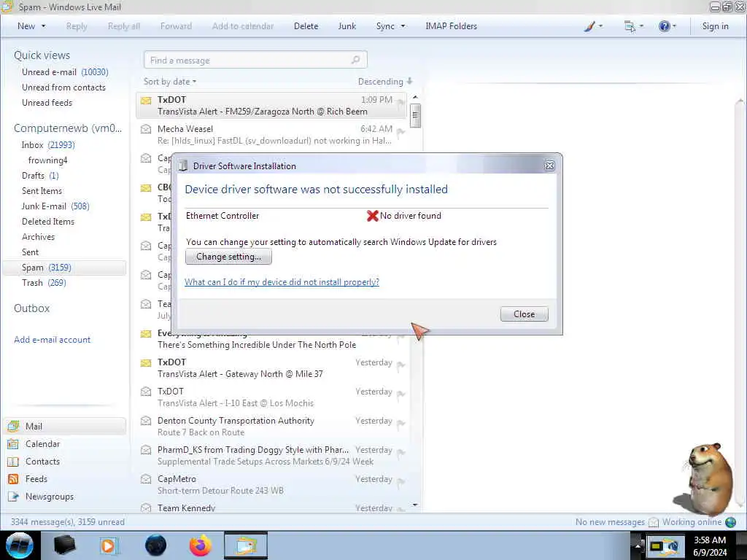This screenshot has width=747, height=560.
Task: Click the dialog's X close button
Action: (549, 166)
